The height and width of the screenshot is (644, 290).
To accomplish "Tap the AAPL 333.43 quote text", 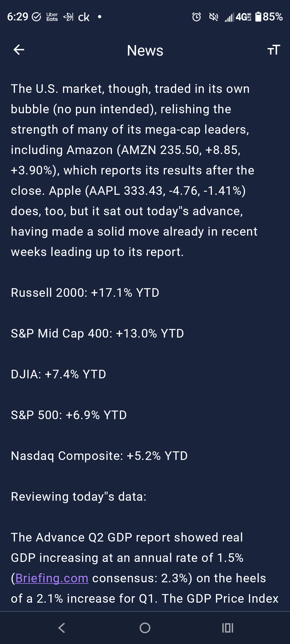I will pos(126,191).
